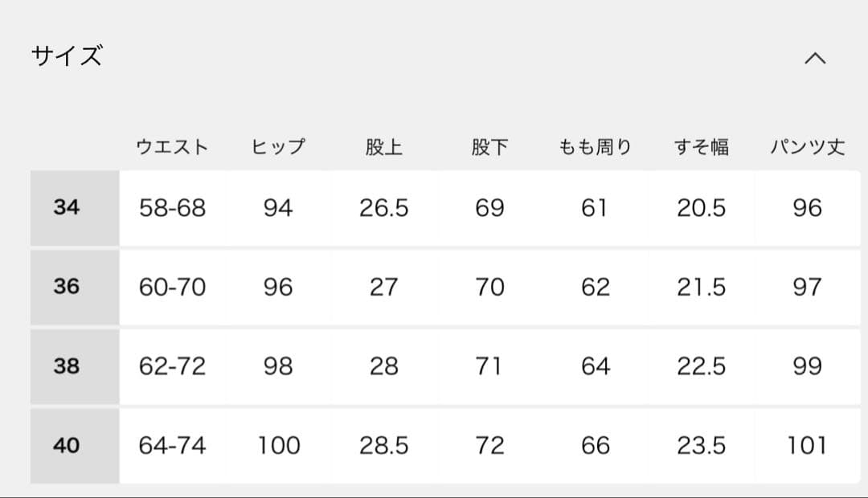Click the 58-68 waist cell
Screen dimensions: 868x498
[172, 208]
